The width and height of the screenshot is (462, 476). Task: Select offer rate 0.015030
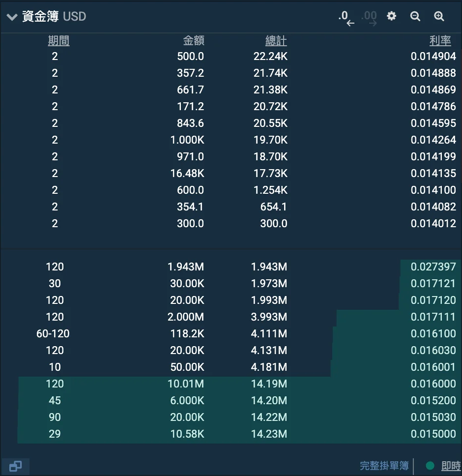(433, 417)
